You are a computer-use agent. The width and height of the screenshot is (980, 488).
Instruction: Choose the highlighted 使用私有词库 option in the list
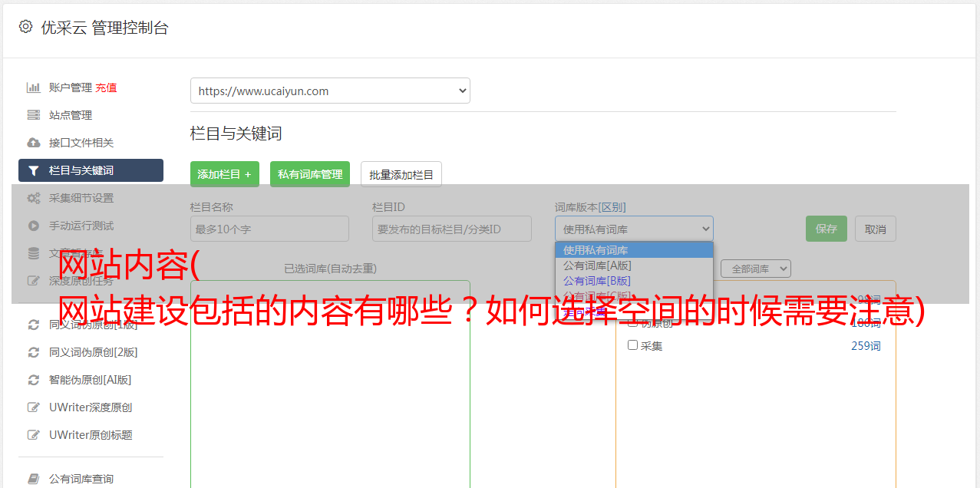click(x=634, y=250)
